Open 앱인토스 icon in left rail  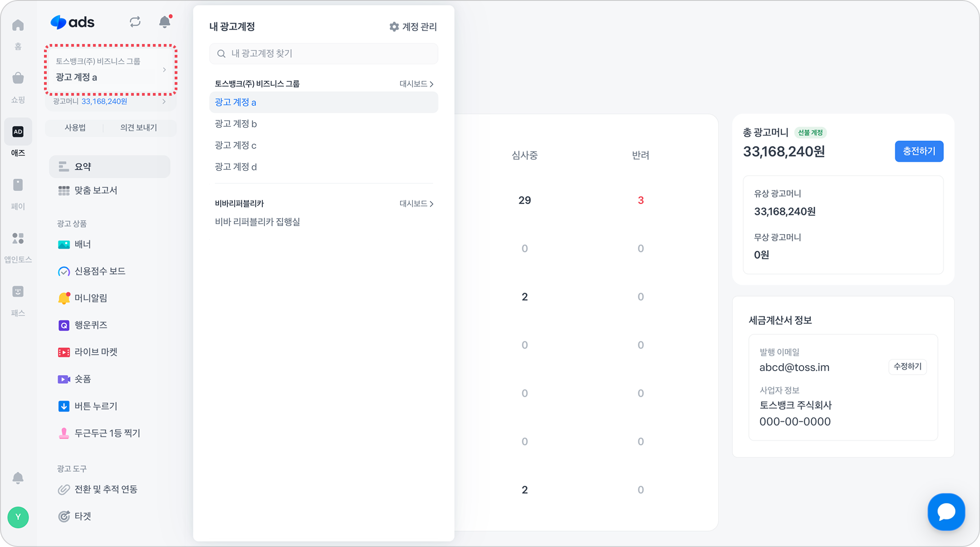[x=18, y=238]
